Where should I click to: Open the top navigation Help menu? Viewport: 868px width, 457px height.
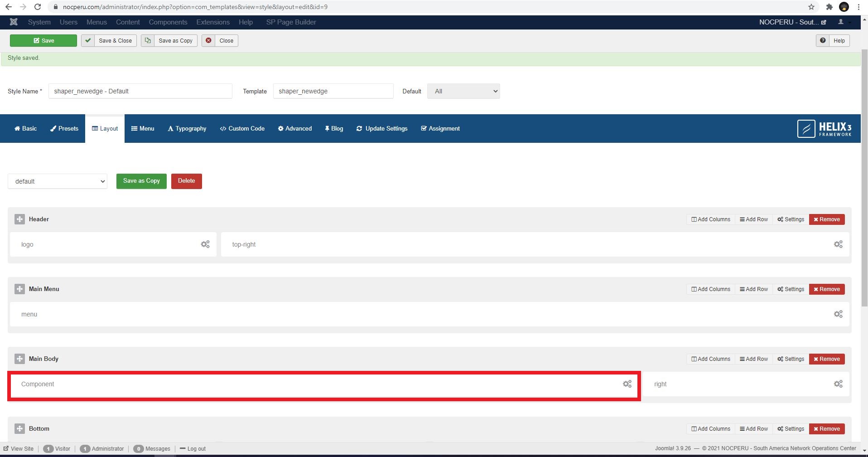(x=246, y=22)
